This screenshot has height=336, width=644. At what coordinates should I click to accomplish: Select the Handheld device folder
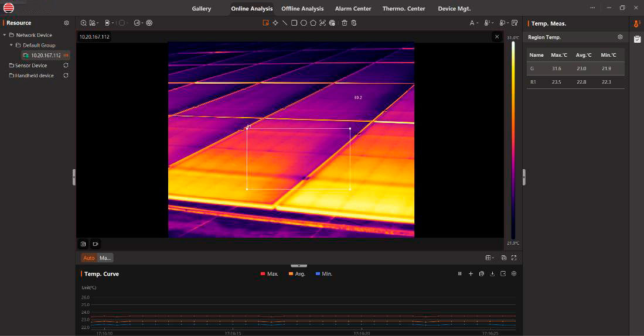34,76
